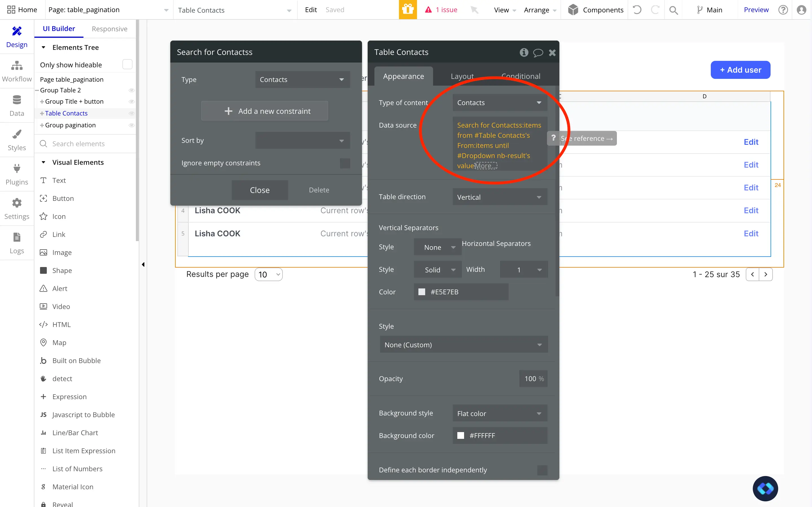Switch to the Data section
The width and height of the screenshot is (812, 507).
click(17, 105)
